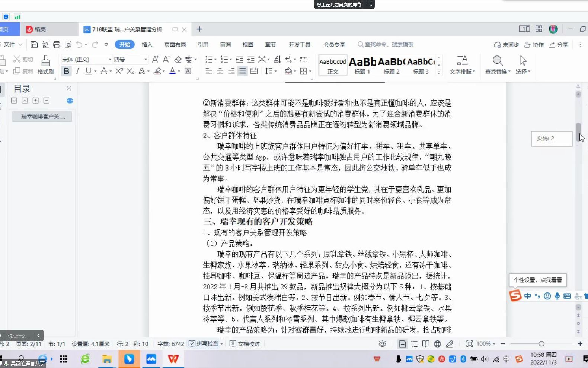Switch to Web layout view icon

(437, 344)
